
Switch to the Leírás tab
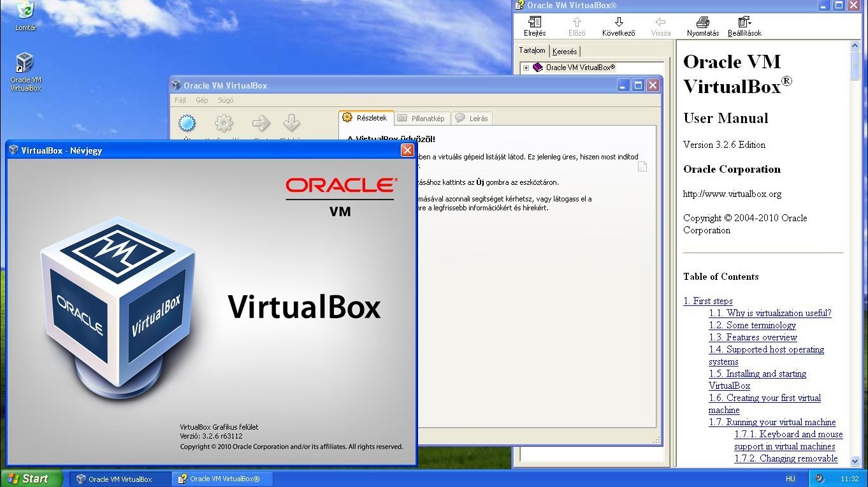472,118
